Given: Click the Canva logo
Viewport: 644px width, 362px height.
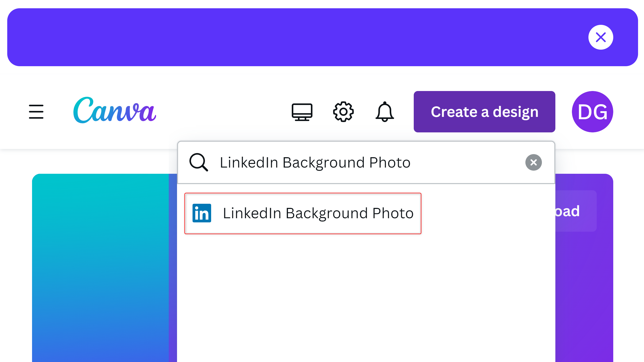Looking at the screenshot, I should coord(114,112).
